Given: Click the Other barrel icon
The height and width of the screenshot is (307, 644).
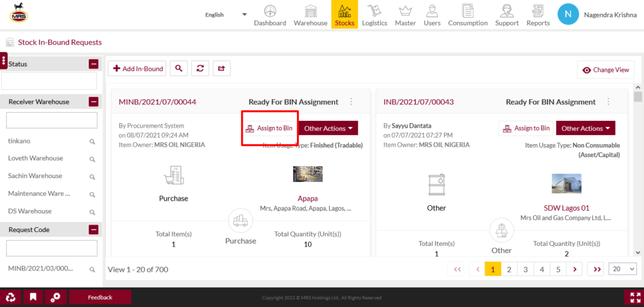Looking at the screenshot, I should click(x=436, y=185).
